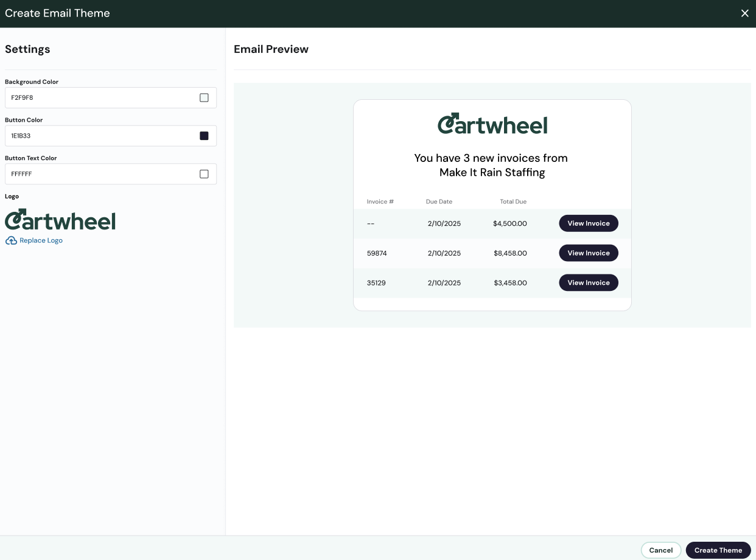756x560 pixels.
Task: Click invoice number 59874 text
Action: click(x=377, y=253)
